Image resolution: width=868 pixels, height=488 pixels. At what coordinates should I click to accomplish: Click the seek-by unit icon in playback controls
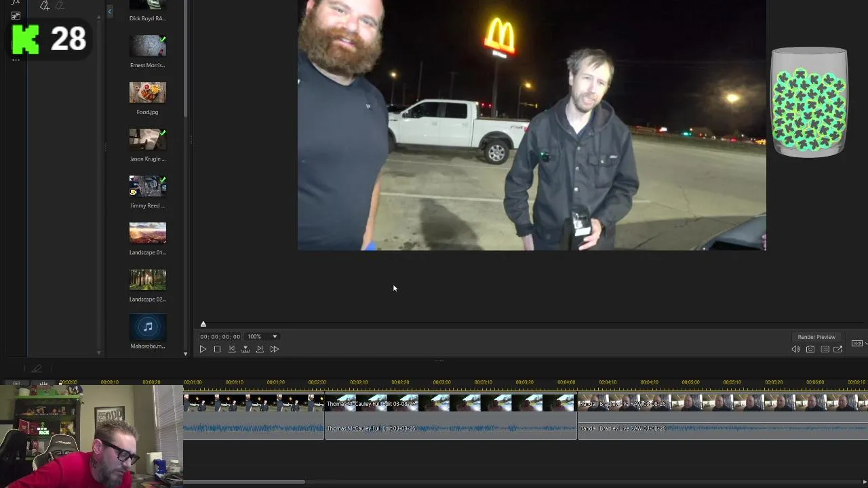[245, 349]
